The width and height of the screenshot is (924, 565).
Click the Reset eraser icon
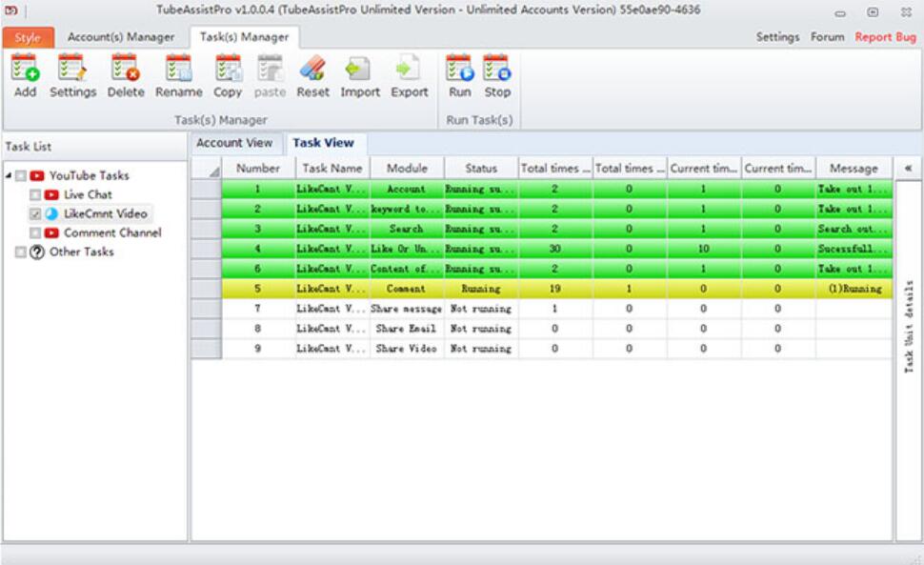[312, 68]
